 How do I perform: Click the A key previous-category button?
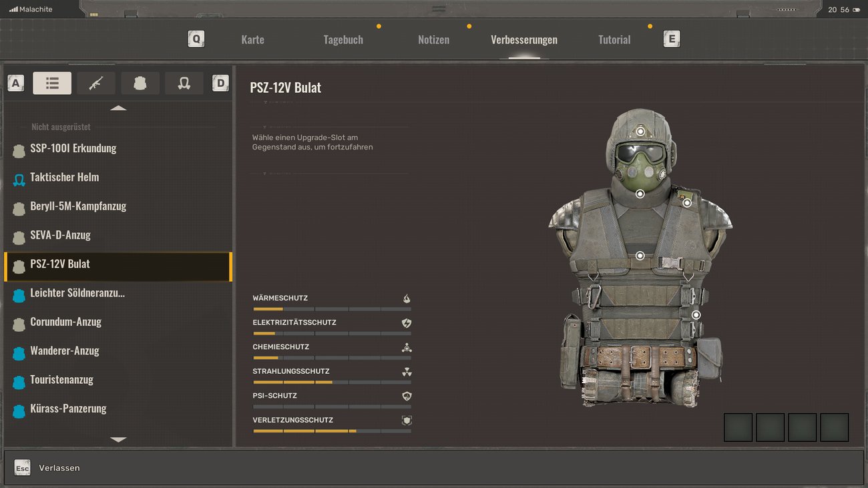16,83
